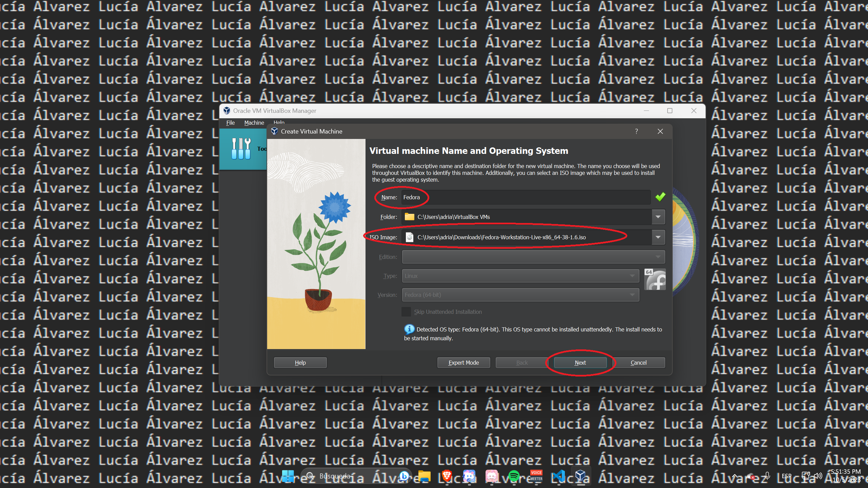Image resolution: width=868 pixels, height=488 pixels.
Task: Launch Brave browser from the taskbar
Action: [447, 476]
